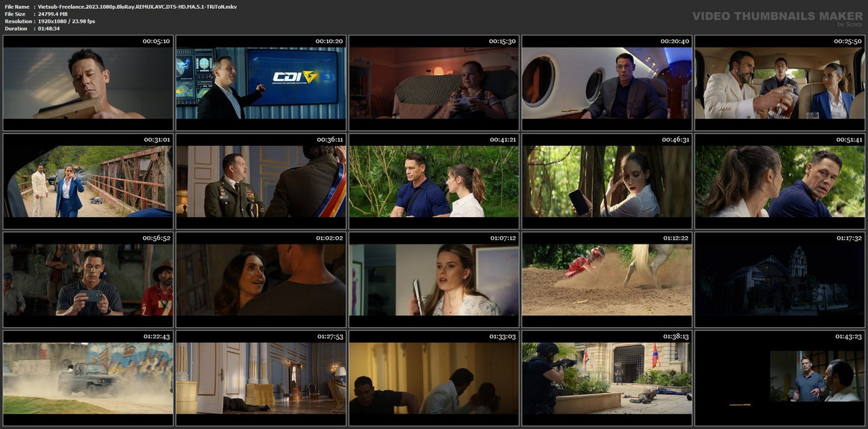Click the dirt scene thumbnail at 01:12:22
The height and width of the screenshot is (429, 868).
pos(607,280)
